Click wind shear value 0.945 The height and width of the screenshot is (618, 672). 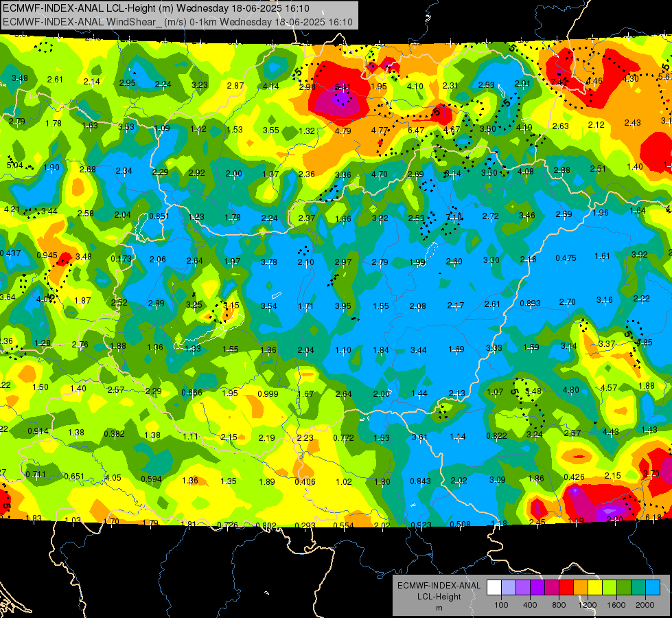tap(47, 255)
